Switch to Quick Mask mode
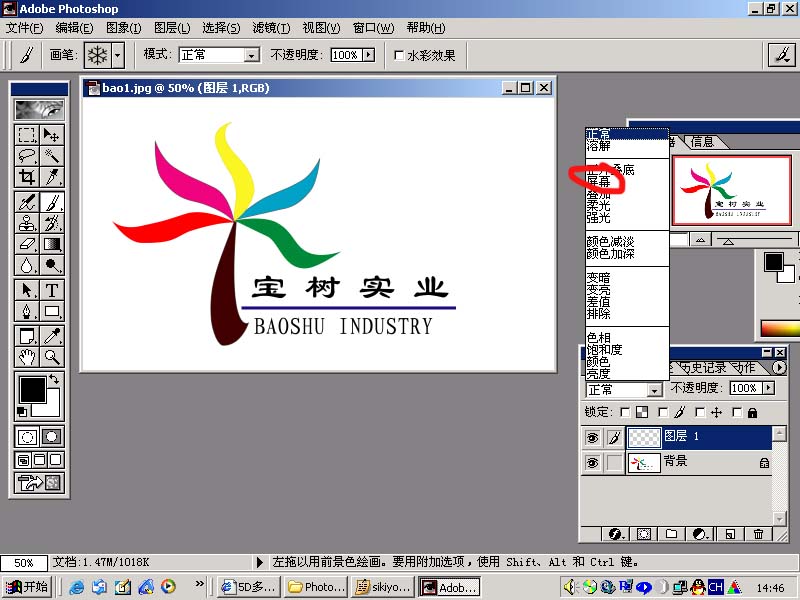 52,437
